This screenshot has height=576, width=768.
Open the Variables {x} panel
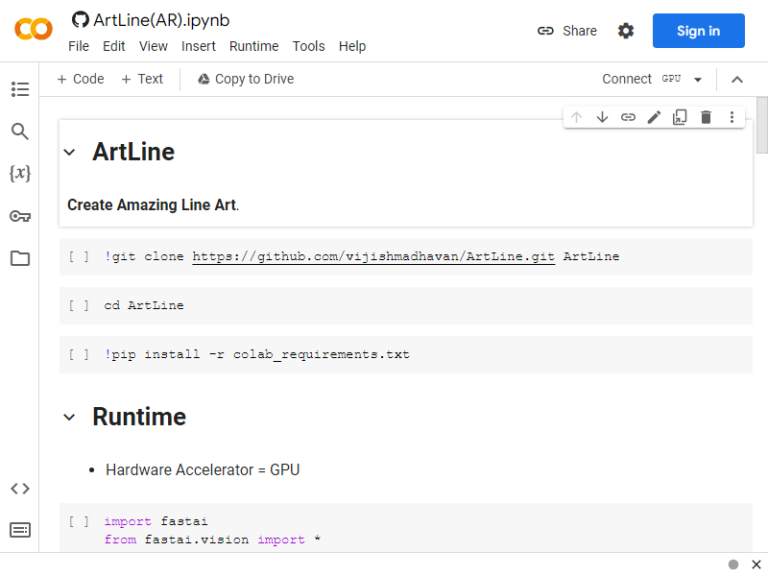click(20, 173)
